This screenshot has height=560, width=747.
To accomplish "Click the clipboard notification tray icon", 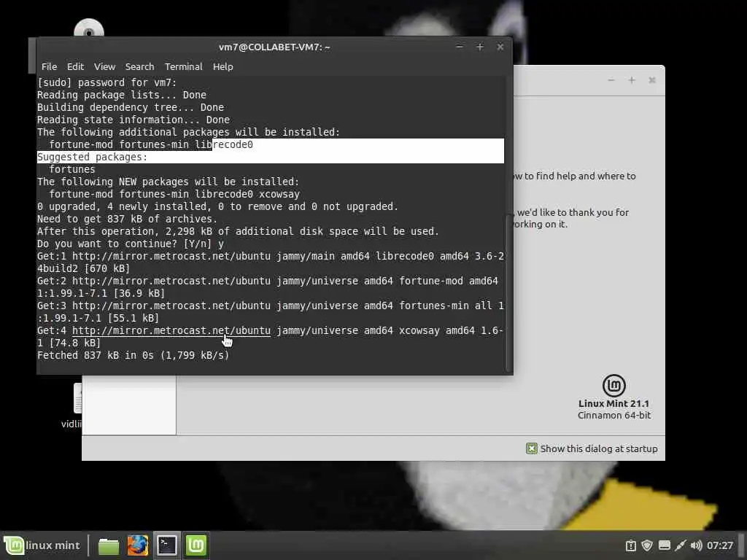I will click(631, 545).
